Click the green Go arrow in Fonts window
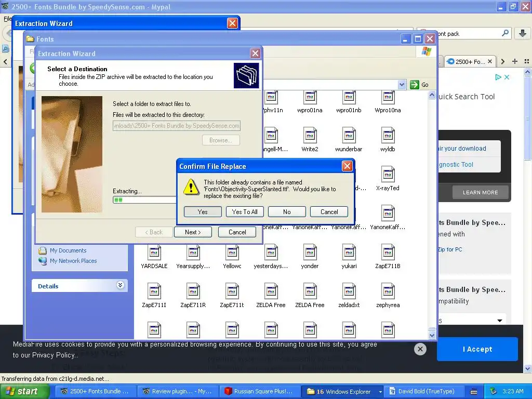 click(414, 85)
